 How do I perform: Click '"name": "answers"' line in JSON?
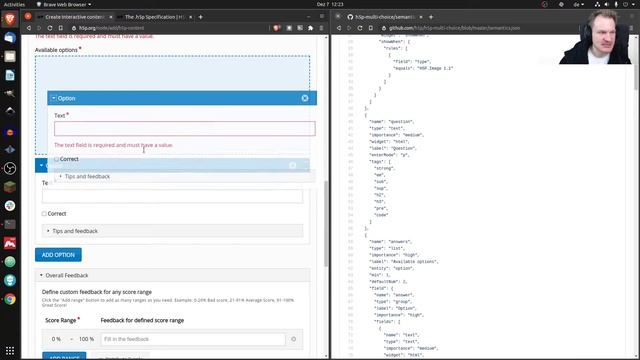pos(390,242)
